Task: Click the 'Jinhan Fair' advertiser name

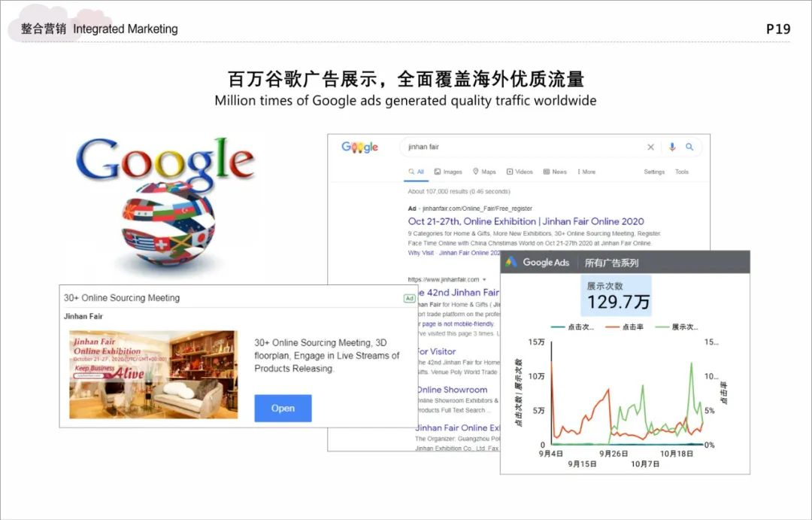Action: (x=83, y=316)
